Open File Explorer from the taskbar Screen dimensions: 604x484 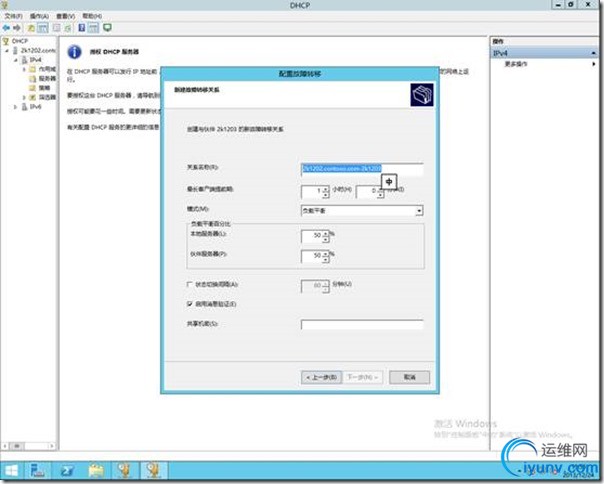coord(97,471)
